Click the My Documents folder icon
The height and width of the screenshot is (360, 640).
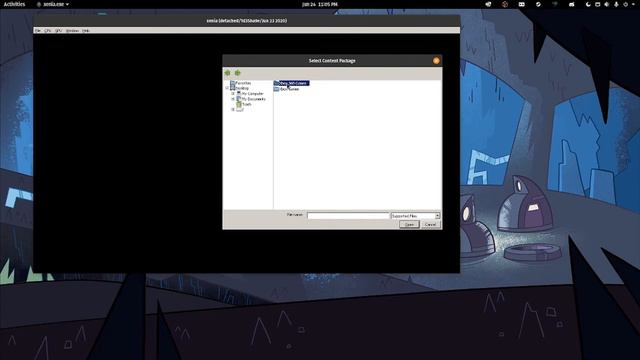tap(239, 99)
